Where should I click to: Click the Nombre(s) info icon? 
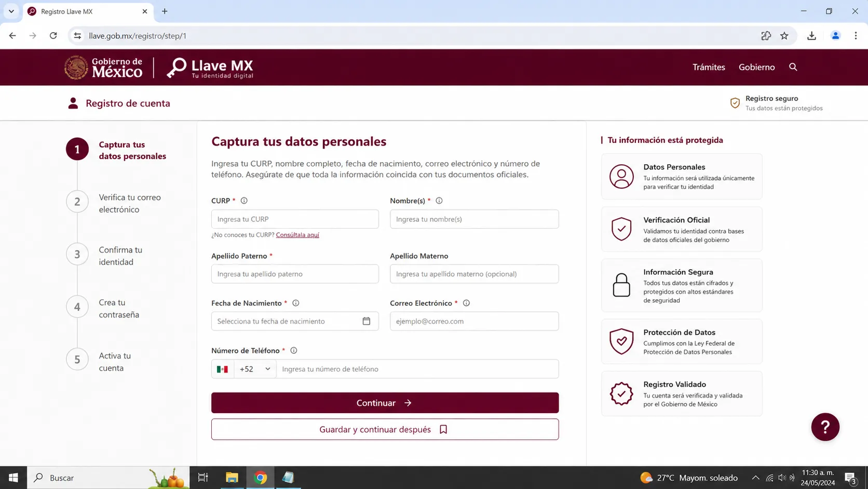439,201
